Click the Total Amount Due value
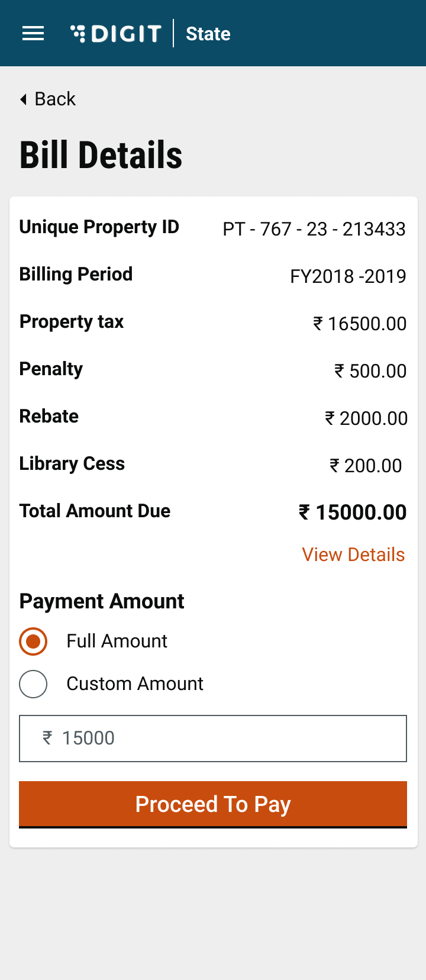This screenshot has height=980, width=426. 353,512
